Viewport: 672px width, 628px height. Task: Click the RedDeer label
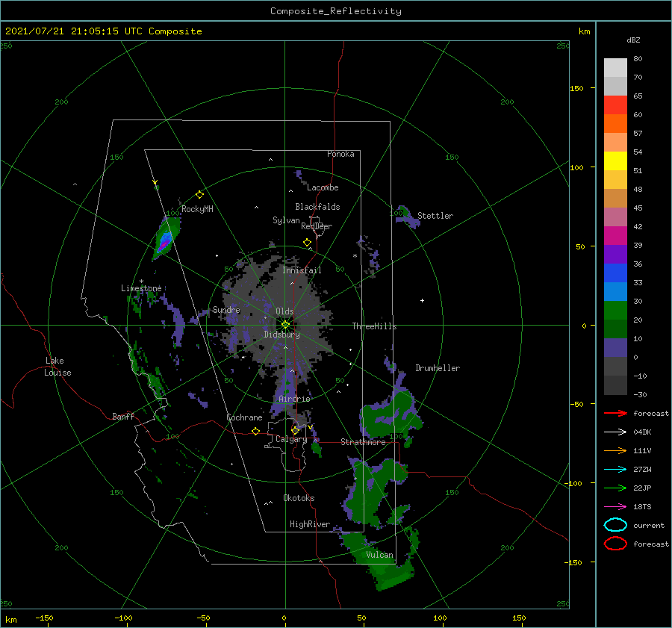(x=317, y=226)
